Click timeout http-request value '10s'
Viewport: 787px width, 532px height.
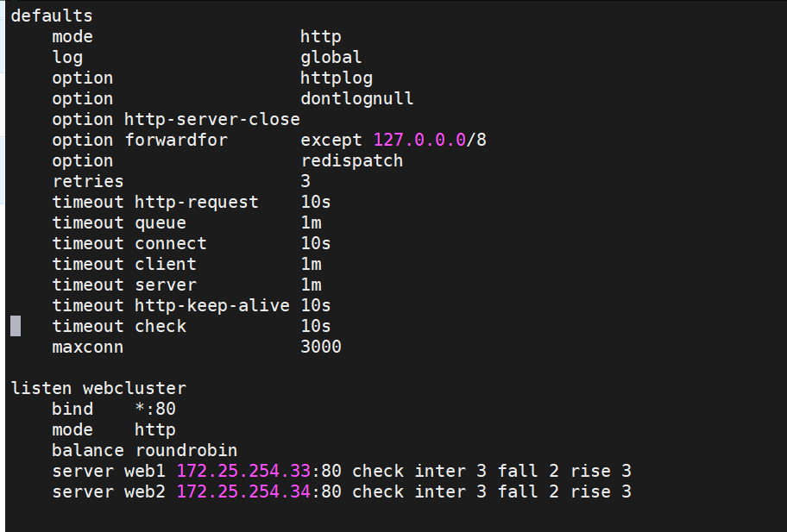tap(316, 202)
